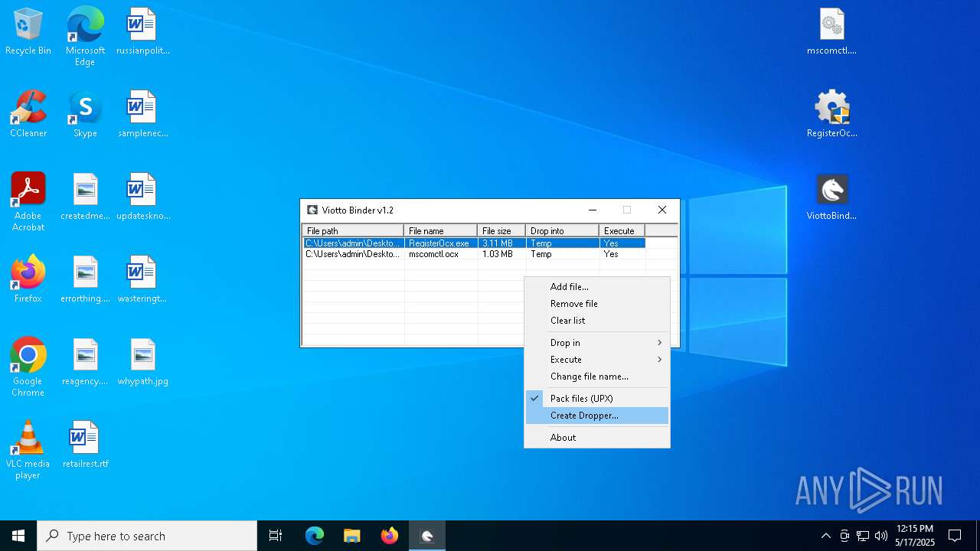Select the samplenec Word document icon
980x551 pixels.
pos(142,115)
